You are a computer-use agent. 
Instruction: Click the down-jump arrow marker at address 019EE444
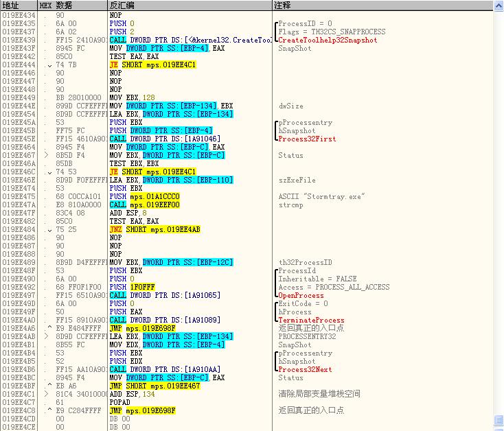pos(49,65)
